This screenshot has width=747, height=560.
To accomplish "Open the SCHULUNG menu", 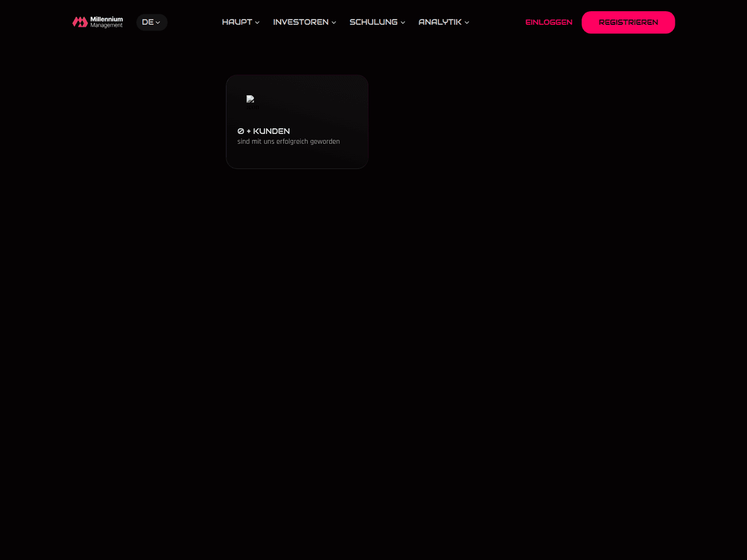I will [377, 22].
